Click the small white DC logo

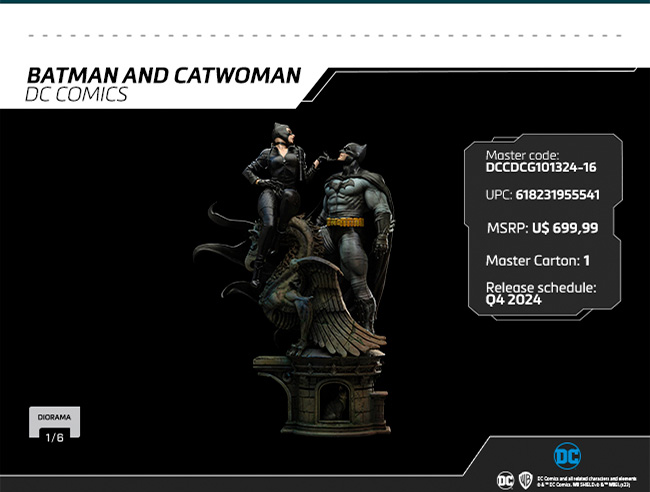(506, 480)
